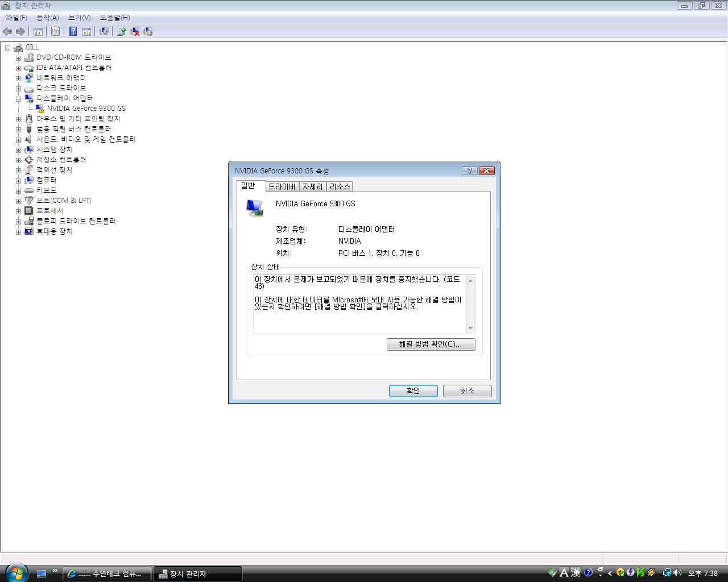
Task: Expand 포트(COM & LPT) node
Action: click(x=18, y=201)
